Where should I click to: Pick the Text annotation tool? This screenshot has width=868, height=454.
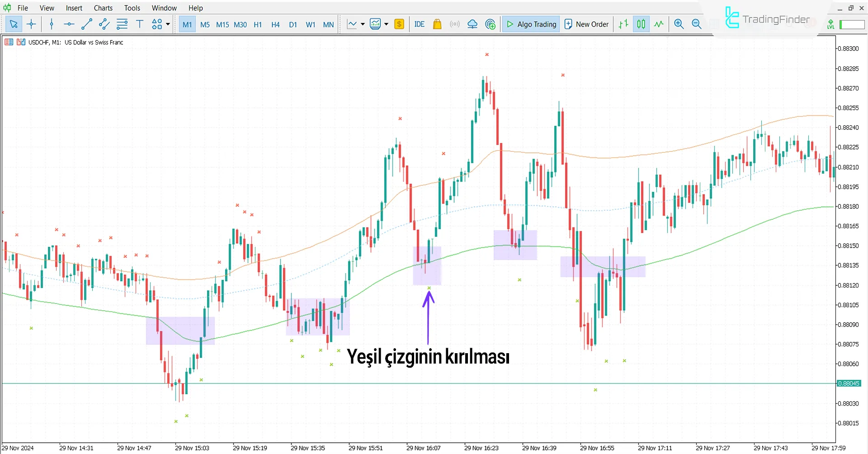pyautogui.click(x=139, y=24)
